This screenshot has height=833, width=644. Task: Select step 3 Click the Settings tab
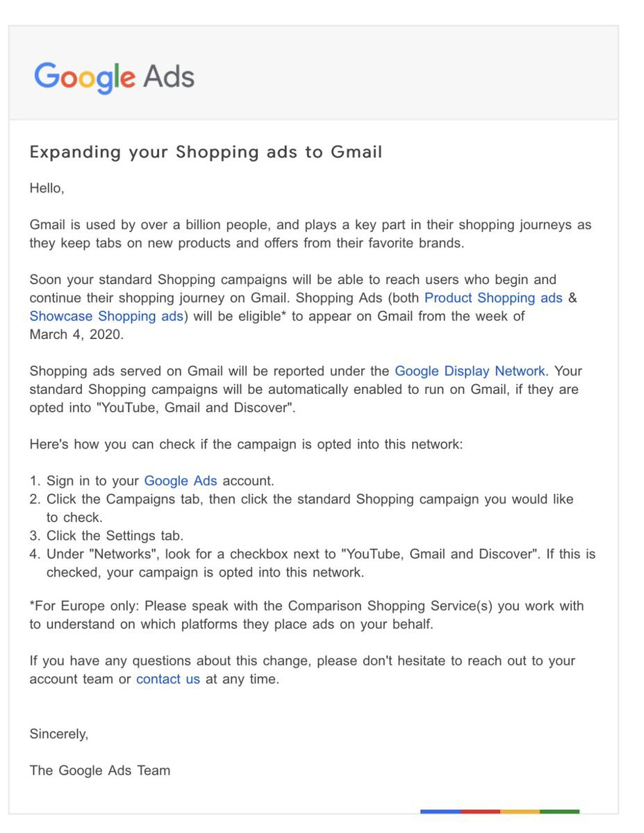point(115,536)
